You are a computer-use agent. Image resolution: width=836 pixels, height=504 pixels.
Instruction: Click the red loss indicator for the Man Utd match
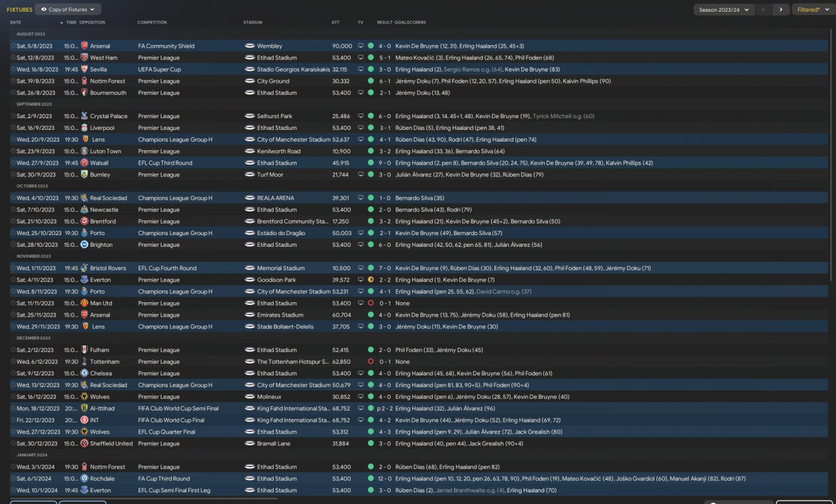click(371, 304)
